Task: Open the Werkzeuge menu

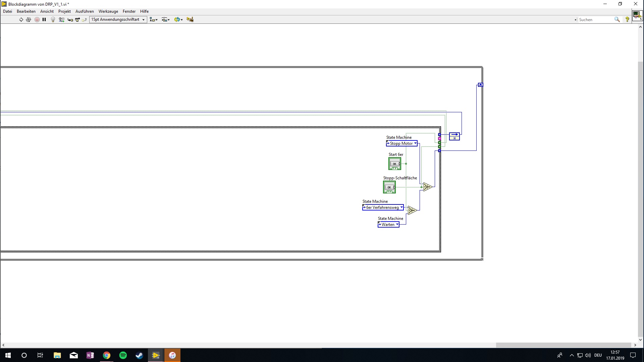Action: point(108,11)
